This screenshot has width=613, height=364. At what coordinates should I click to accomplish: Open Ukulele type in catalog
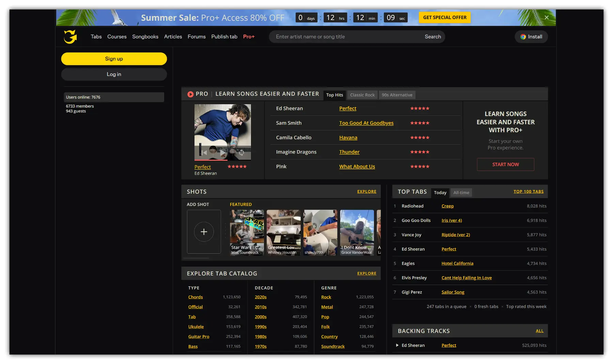click(196, 327)
